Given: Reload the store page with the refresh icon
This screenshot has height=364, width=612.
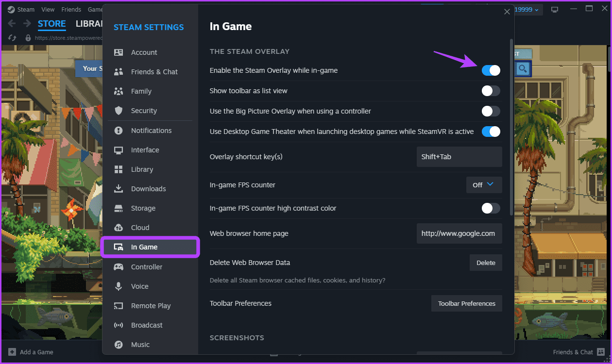Looking at the screenshot, I should tap(12, 37).
